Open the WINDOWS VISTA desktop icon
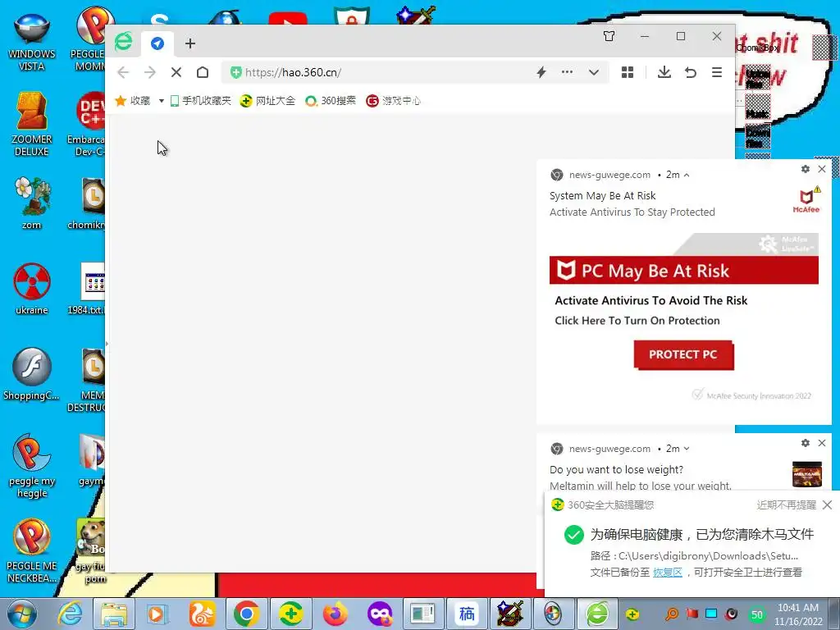Image resolution: width=840 pixels, height=630 pixels. coord(32,43)
